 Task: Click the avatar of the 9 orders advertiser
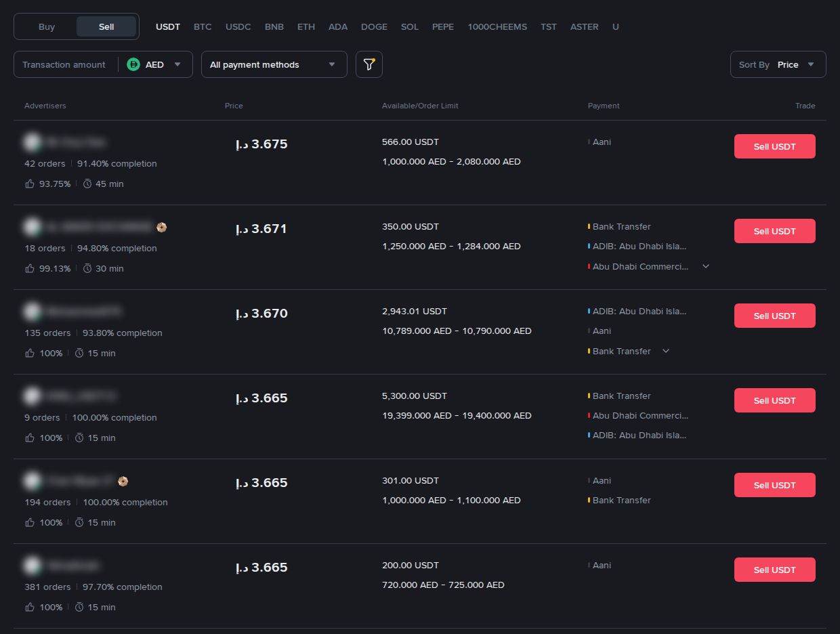point(31,396)
